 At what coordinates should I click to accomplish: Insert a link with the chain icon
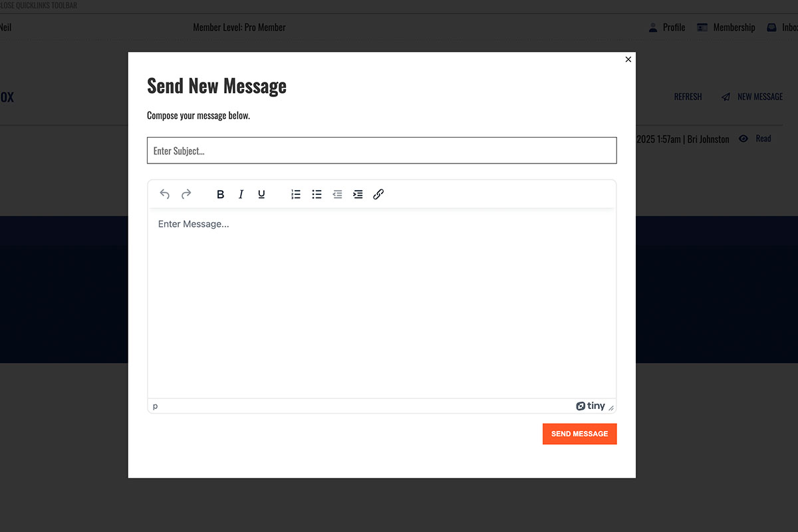(x=378, y=194)
